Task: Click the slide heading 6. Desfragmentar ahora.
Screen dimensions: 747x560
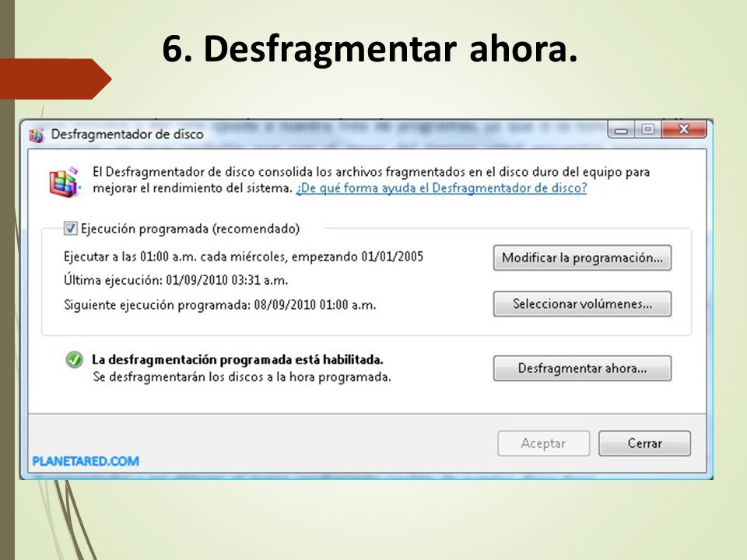Action: (x=370, y=48)
